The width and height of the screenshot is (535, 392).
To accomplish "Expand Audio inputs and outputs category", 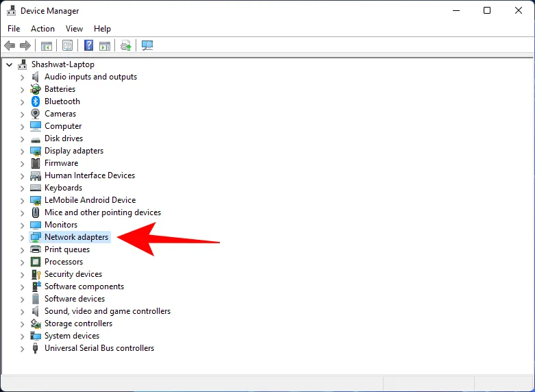I will click(x=22, y=77).
